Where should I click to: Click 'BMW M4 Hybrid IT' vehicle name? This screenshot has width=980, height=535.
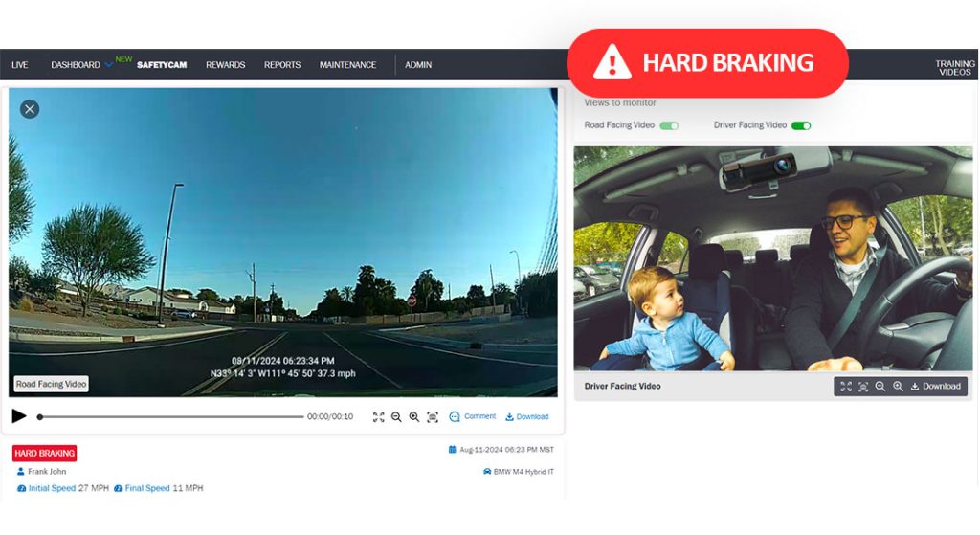coord(523,472)
